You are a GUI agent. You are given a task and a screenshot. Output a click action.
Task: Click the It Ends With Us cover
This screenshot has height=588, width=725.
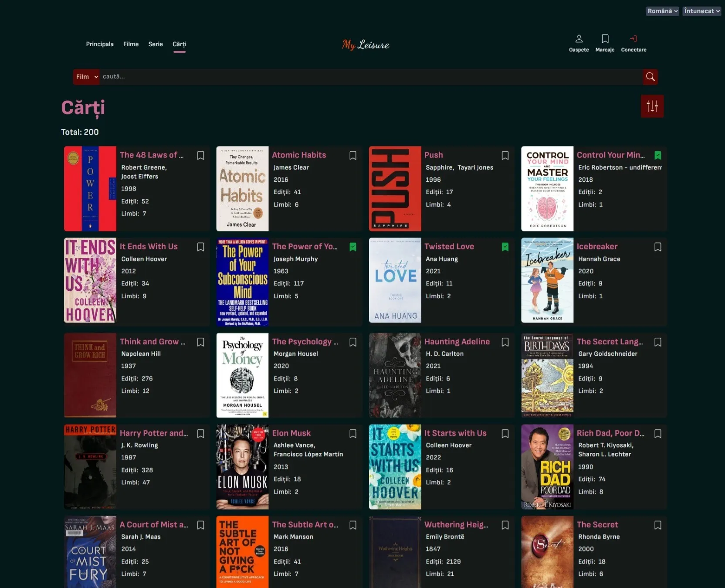coord(90,280)
